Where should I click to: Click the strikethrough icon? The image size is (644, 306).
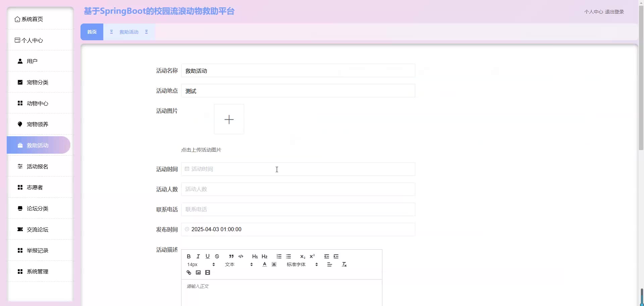click(217, 256)
